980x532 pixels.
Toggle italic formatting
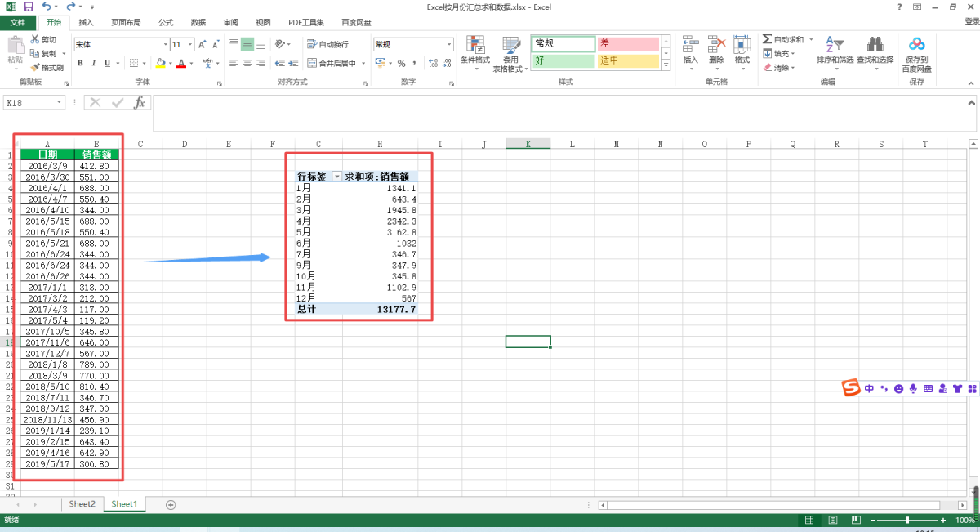pyautogui.click(x=94, y=64)
